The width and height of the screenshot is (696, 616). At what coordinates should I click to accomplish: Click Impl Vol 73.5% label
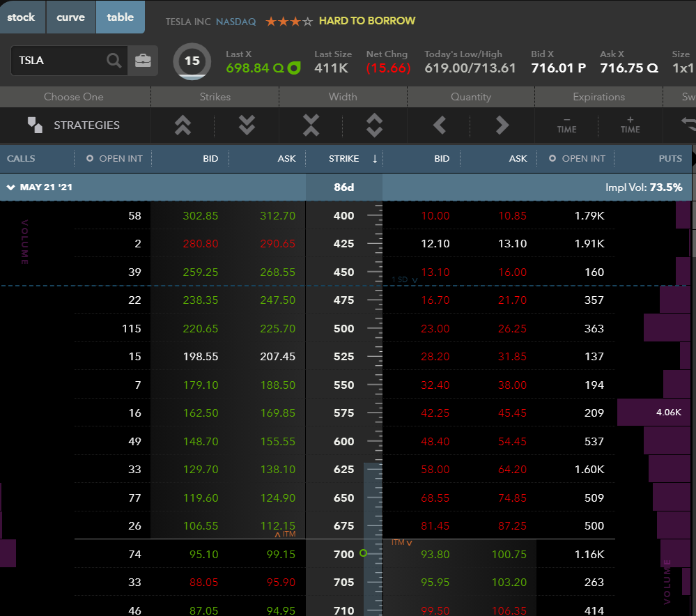pos(644,187)
